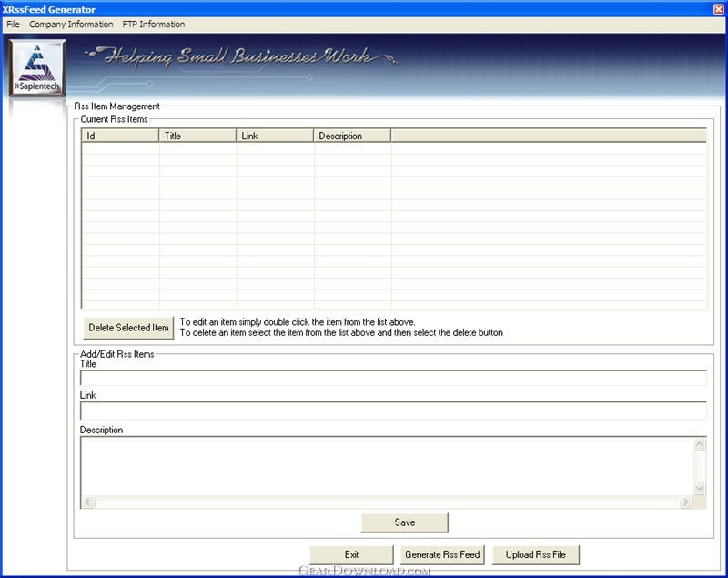Screen dimensions: 728x578
Task: Click the Link column header
Action: (275, 136)
